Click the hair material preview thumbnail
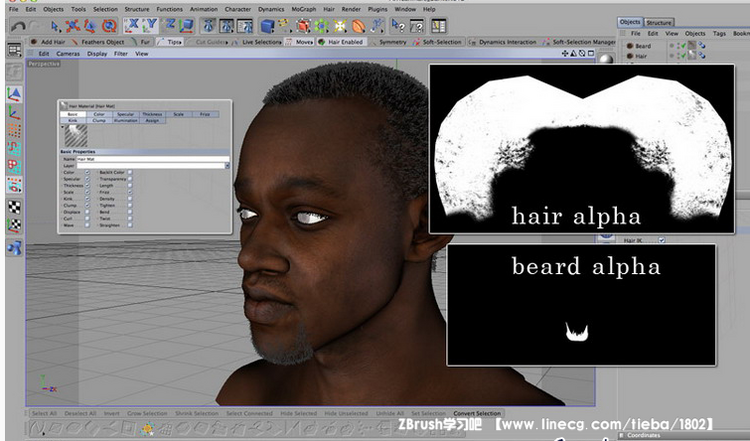This screenshot has height=441, width=750. pyautogui.click(x=76, y=136)
